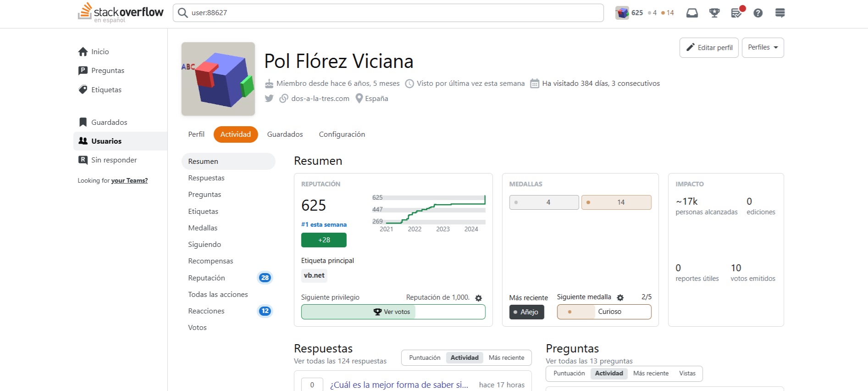Select Siguiendo in activity menu

[x=228, y=244]
